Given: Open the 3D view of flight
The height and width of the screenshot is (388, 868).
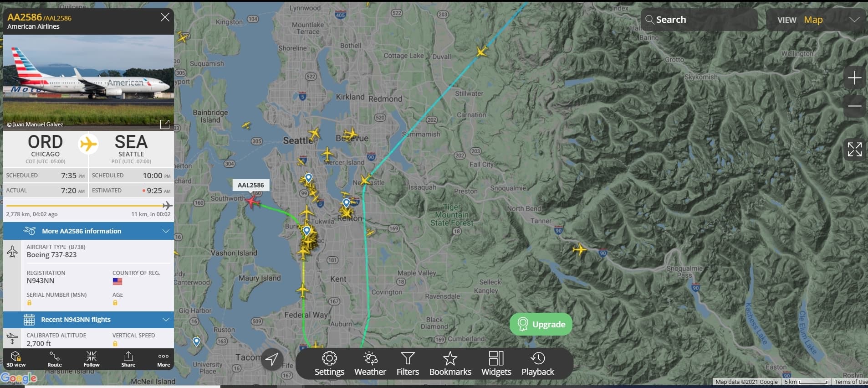Looking at the screenshot, I should coord(16,359).
